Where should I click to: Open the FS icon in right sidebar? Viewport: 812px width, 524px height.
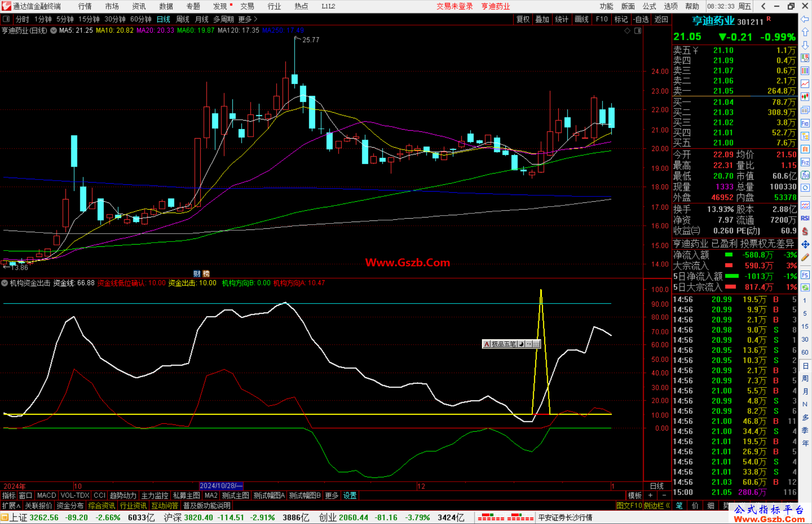pyautogui.click(x=805, y=275)
